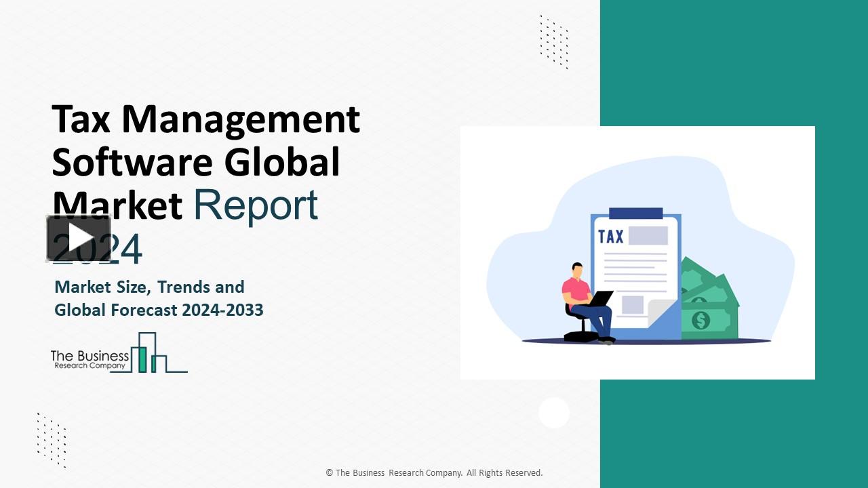Image resolution: width=868 pixels, height=488 pixels.
Task: Click the Market Size, Trends subtitle
Action: coord(149,287)
